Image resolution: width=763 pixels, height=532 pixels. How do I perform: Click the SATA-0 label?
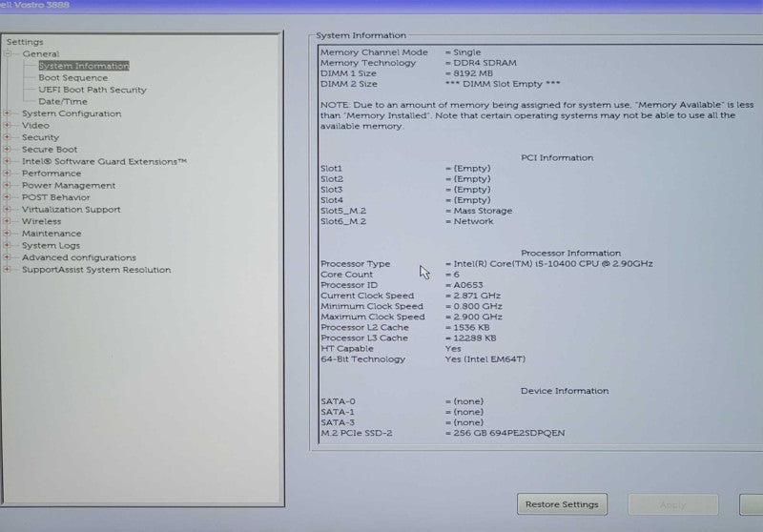pos(338,401)
